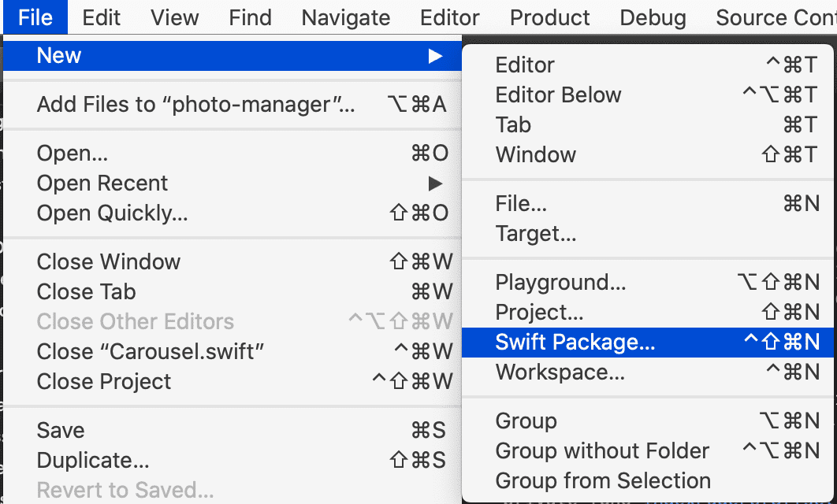Open the Navigate menu

(x=345, y=17)
